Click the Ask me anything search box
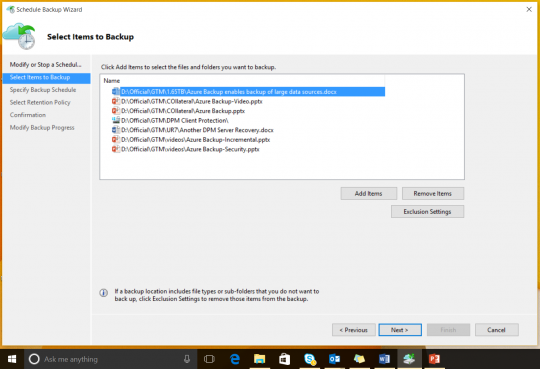Viewport: 540px width, 369px height. 110,359
